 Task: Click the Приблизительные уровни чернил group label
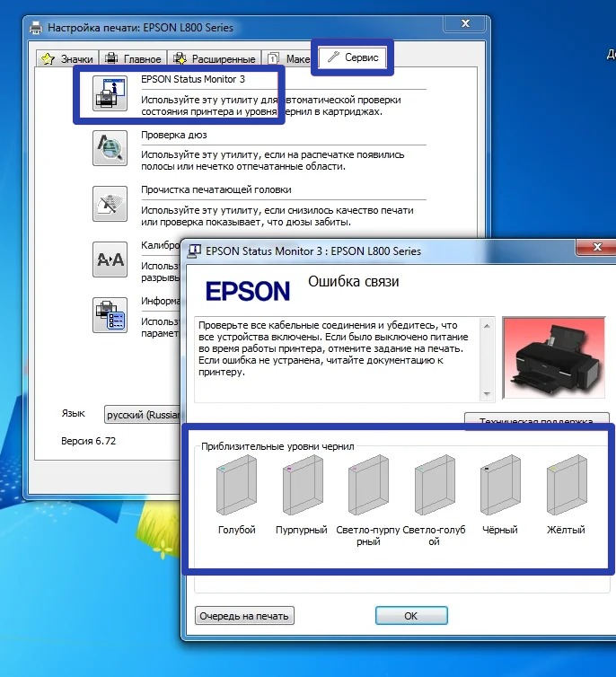[277, 446]
